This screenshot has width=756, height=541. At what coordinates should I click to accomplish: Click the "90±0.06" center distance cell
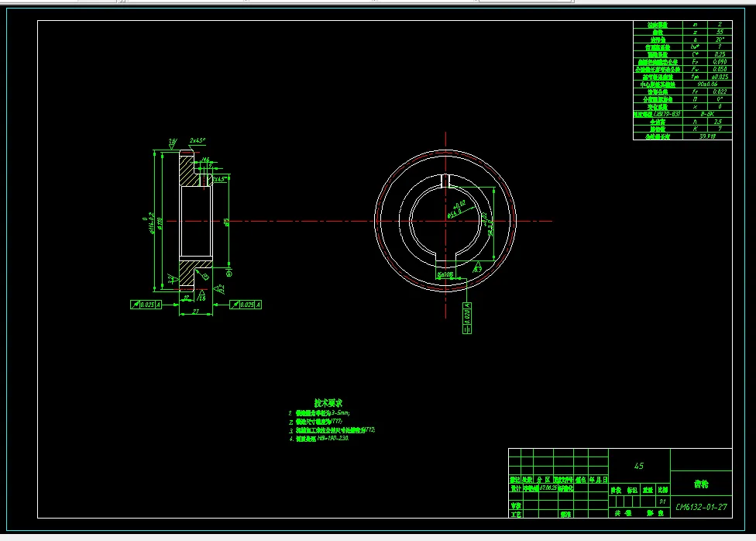click(x=707, y=84)
